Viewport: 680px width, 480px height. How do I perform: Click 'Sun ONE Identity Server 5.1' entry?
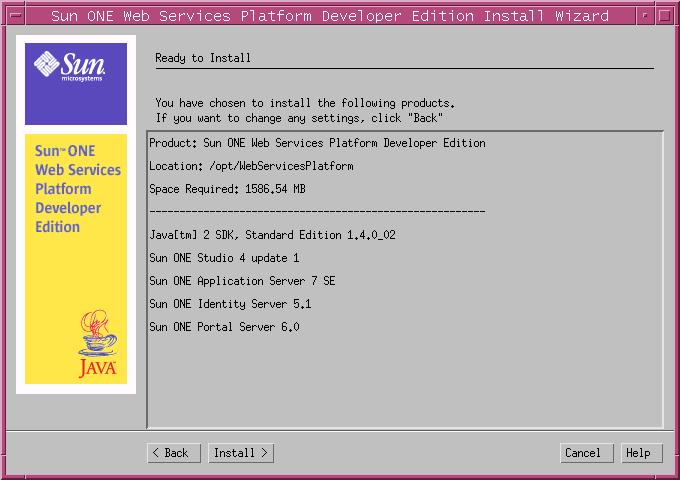[230, 304]
